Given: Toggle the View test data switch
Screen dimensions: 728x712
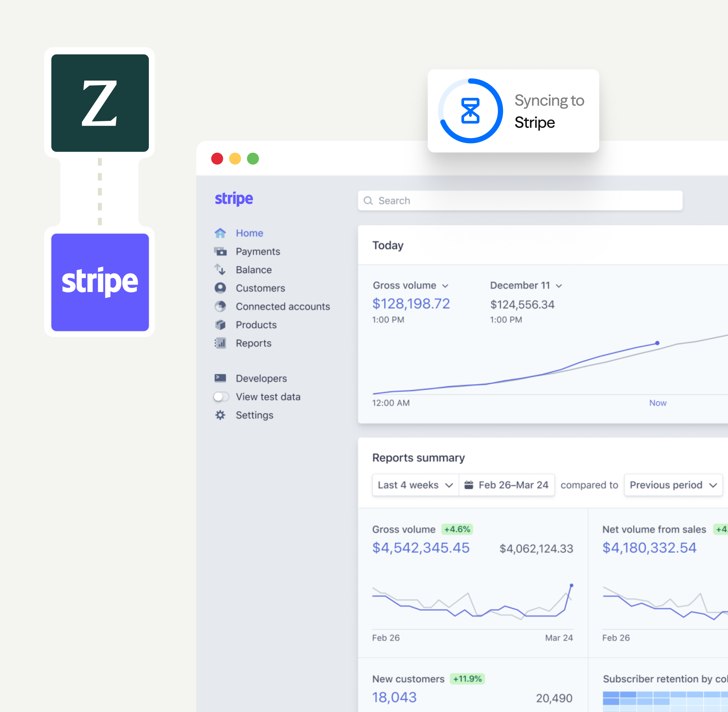Looking at the screenshot, I should pos(221,397).
